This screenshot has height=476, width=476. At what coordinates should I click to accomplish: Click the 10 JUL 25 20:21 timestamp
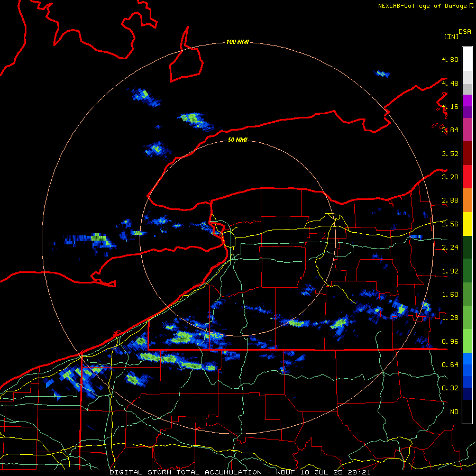click(335, 472)
